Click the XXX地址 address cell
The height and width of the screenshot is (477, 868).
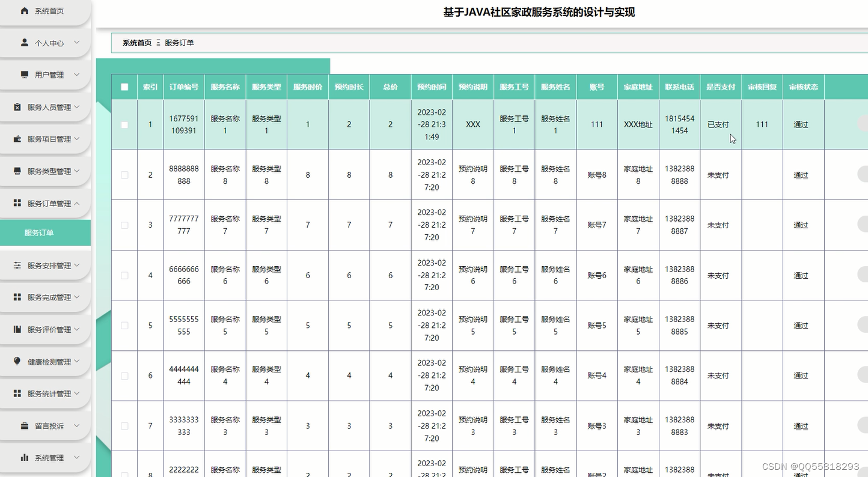pyautogui.click(x=638, y=125)
